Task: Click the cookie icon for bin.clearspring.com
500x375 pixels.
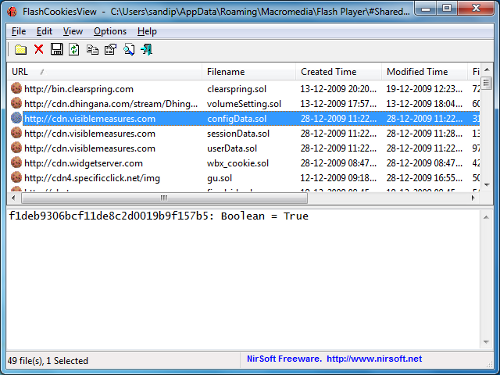Action: point(16,88)
